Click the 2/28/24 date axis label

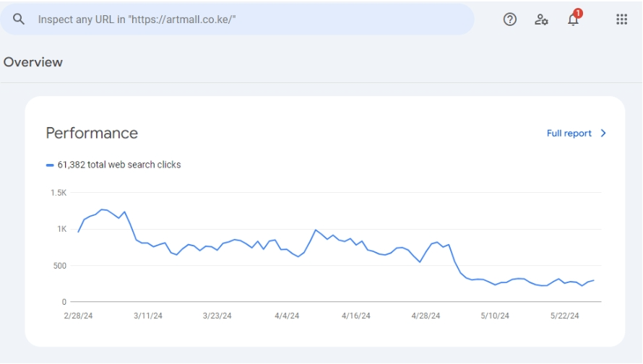[x=78, y=316]
